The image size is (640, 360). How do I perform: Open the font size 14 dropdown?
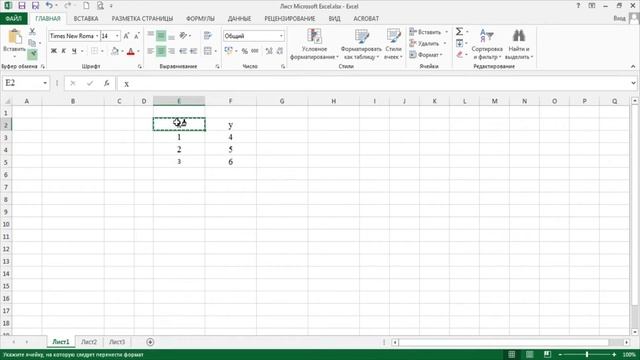pyautogui.click(x=117, y=36)
